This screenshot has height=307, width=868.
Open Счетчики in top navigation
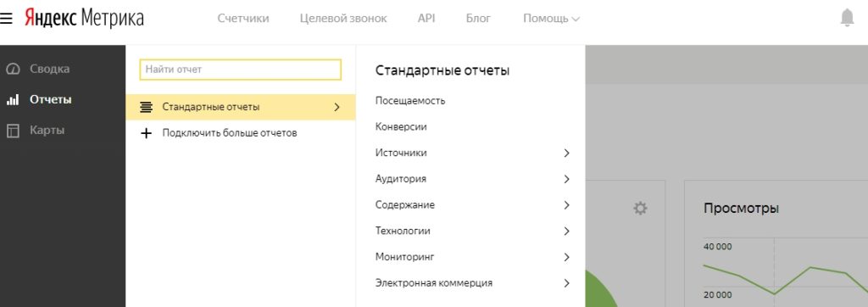tap(243, 19)
